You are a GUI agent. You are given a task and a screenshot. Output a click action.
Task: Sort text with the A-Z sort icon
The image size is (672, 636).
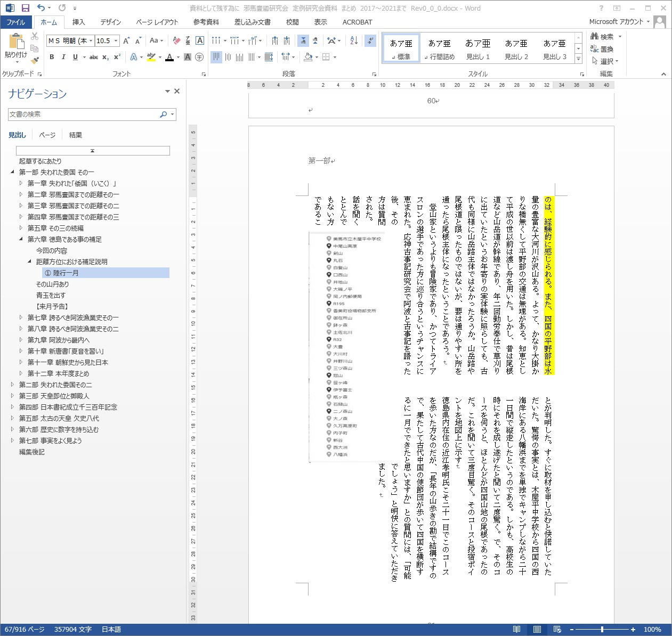pos(354,40)
